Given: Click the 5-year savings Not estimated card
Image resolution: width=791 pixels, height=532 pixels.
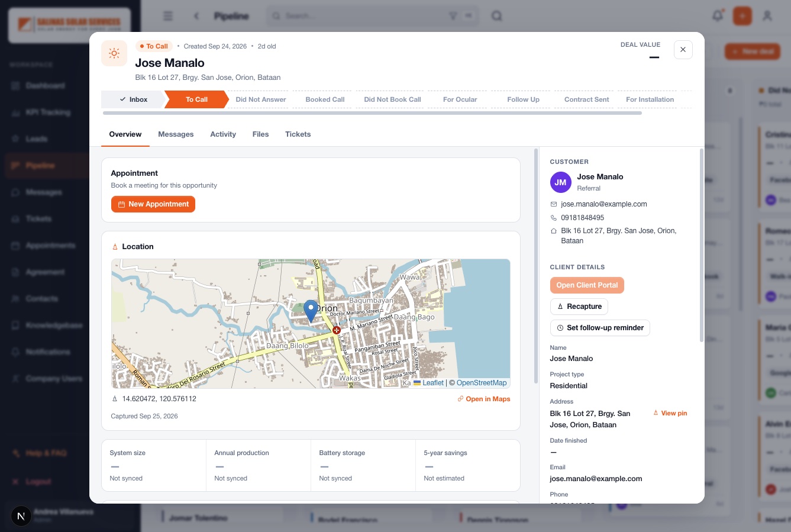Looking at the screenshot, I should click(x=467, y=465).
